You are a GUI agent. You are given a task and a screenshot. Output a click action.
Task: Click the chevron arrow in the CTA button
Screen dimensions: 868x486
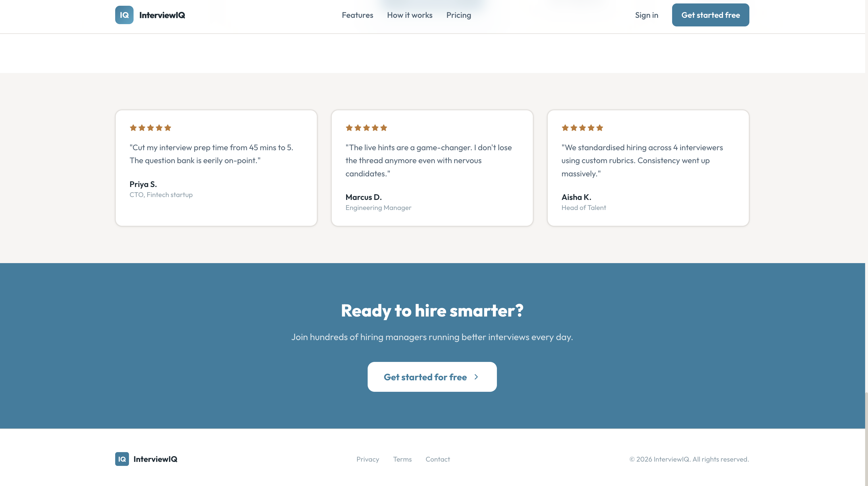pos(476,377)
